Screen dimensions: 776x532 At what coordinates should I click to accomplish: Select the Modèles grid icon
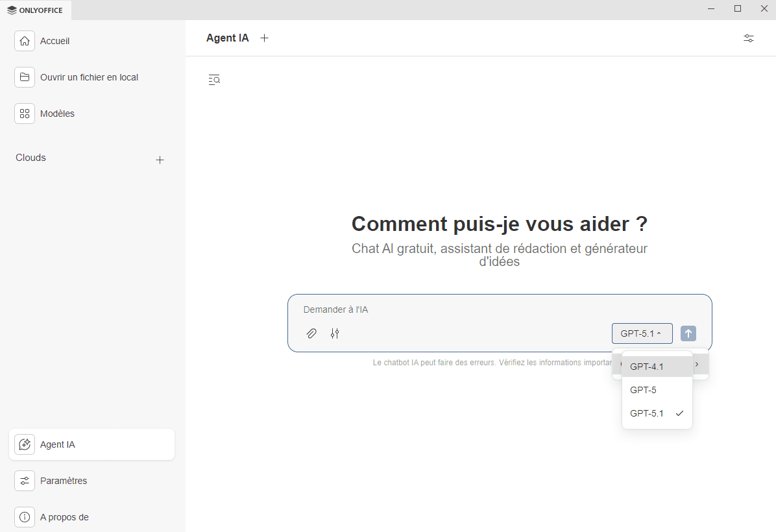[x=25, y=113]
